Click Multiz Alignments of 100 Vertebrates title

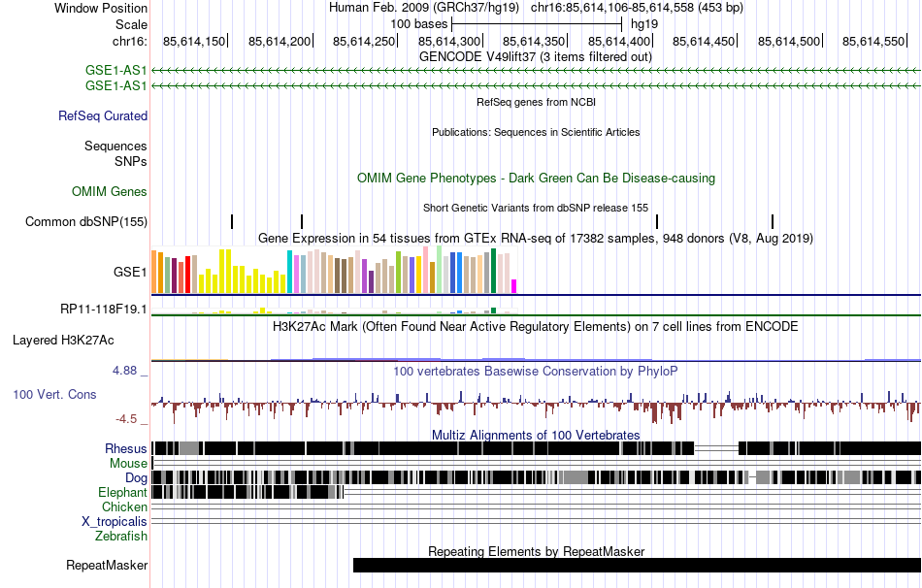[536, 435]
